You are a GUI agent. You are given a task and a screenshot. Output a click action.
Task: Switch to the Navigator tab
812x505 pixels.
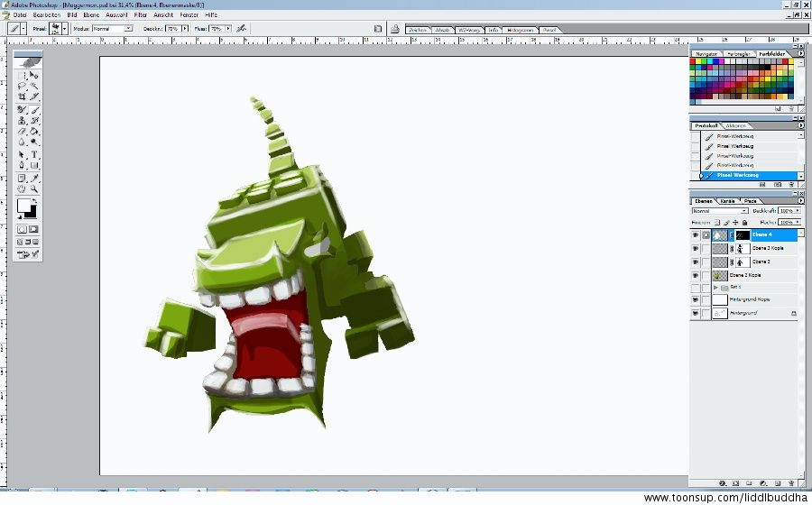click(706, 54)
